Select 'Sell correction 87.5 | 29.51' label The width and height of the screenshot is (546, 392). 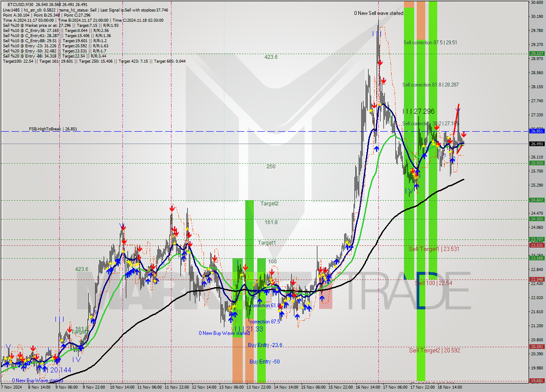click(x=430, y=43)
